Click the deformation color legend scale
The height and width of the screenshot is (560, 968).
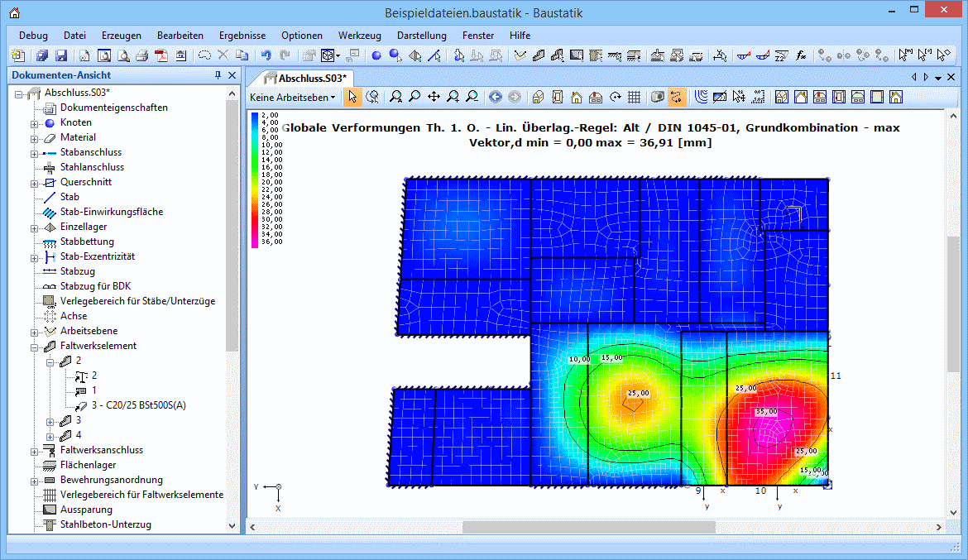[255, 179]
